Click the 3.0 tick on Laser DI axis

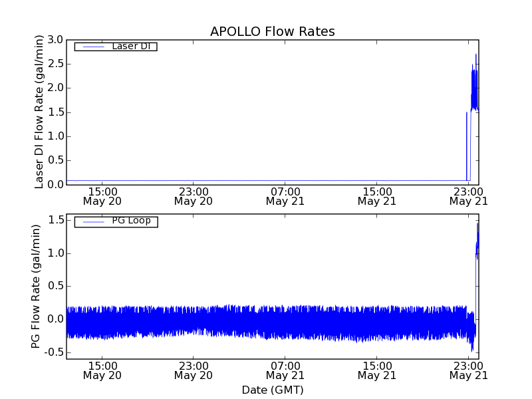[55, 40]
